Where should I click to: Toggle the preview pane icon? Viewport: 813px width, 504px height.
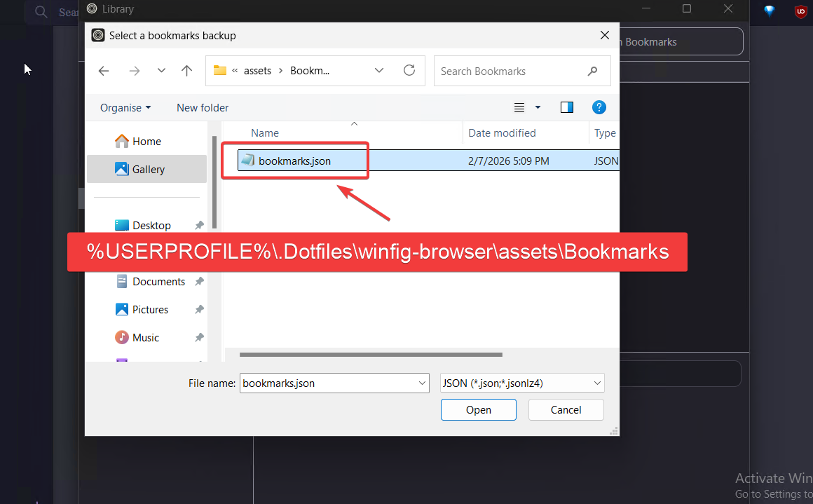point(567,107)
